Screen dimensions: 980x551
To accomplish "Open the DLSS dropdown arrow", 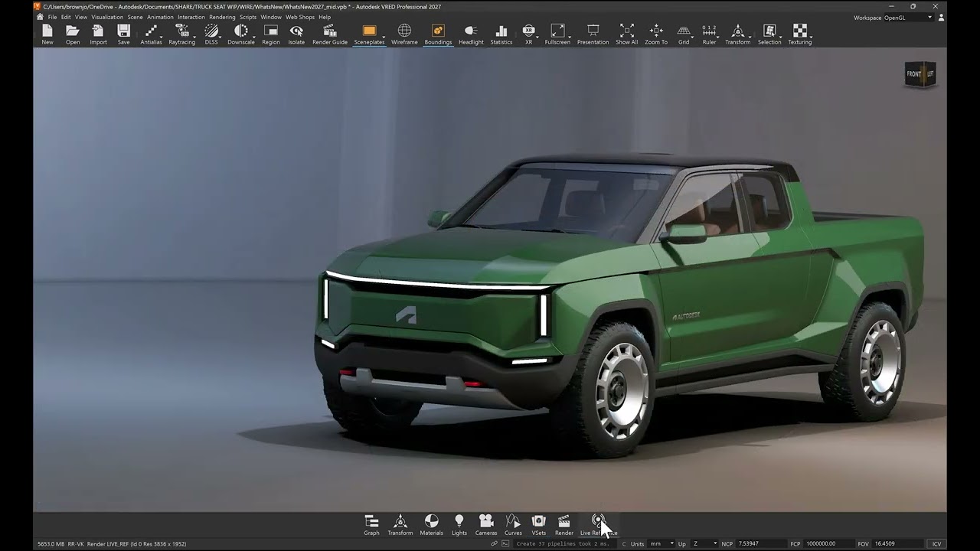I will [x=220, y=37].
